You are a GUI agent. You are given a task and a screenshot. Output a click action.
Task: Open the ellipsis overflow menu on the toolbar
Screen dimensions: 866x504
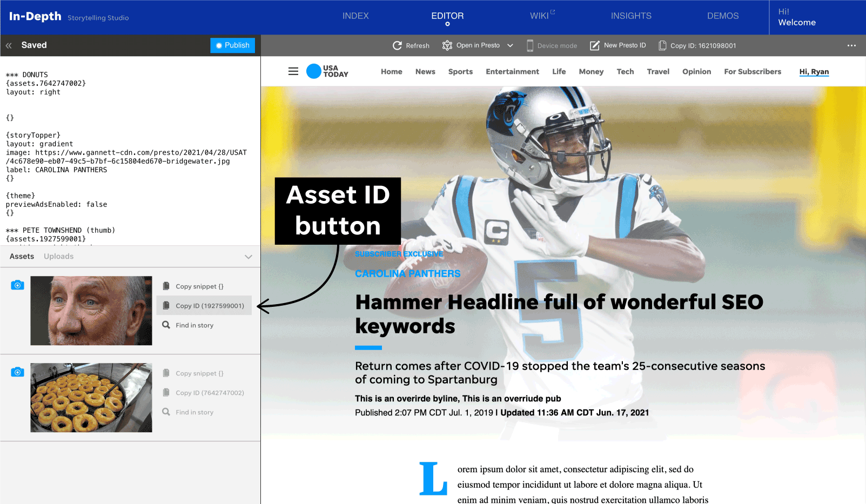pyautogui.click(x=852, y=45)
